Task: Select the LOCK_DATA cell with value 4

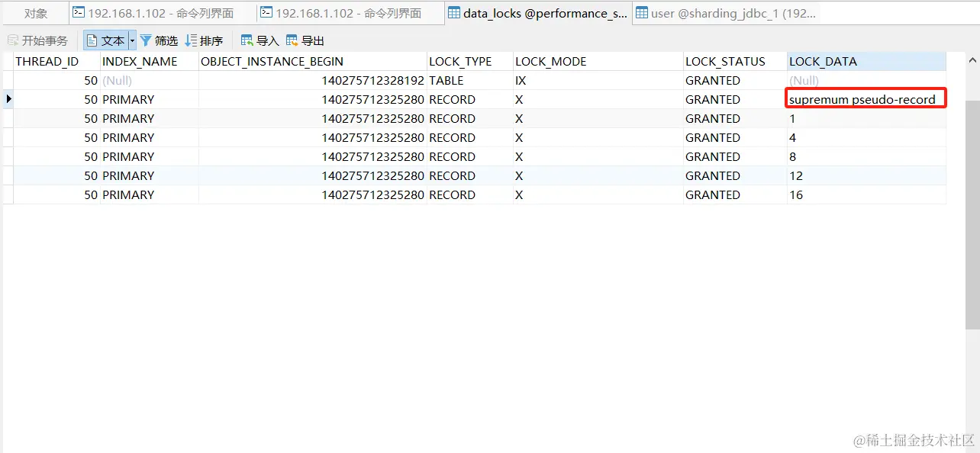Action: tap(866, 137)
